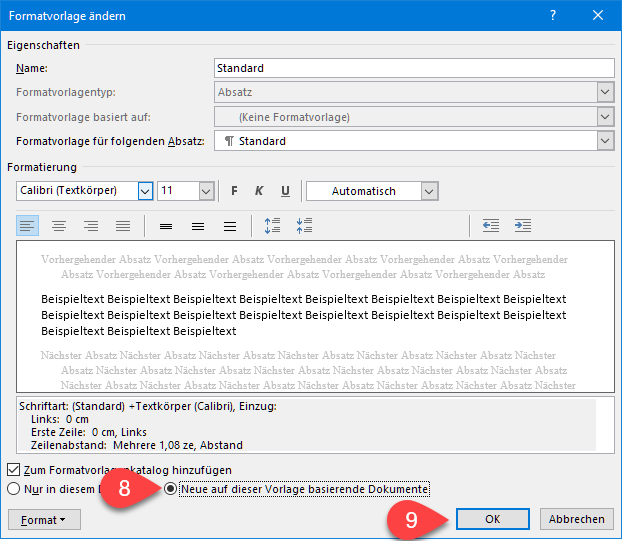
Task: Align text left
Action: tap(27, 226)
